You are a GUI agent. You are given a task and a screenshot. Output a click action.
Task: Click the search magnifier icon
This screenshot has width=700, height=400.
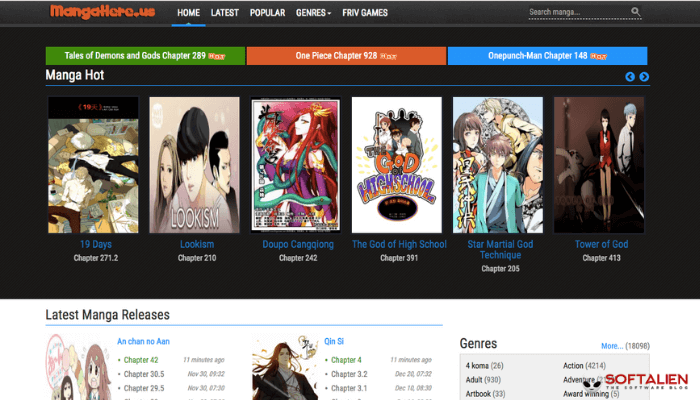click(636, 12)
